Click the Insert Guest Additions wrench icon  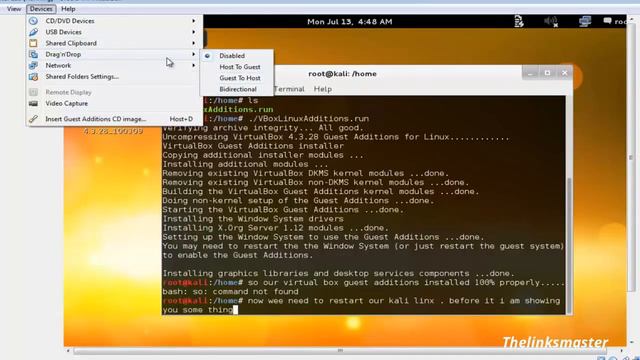[33, 119]
